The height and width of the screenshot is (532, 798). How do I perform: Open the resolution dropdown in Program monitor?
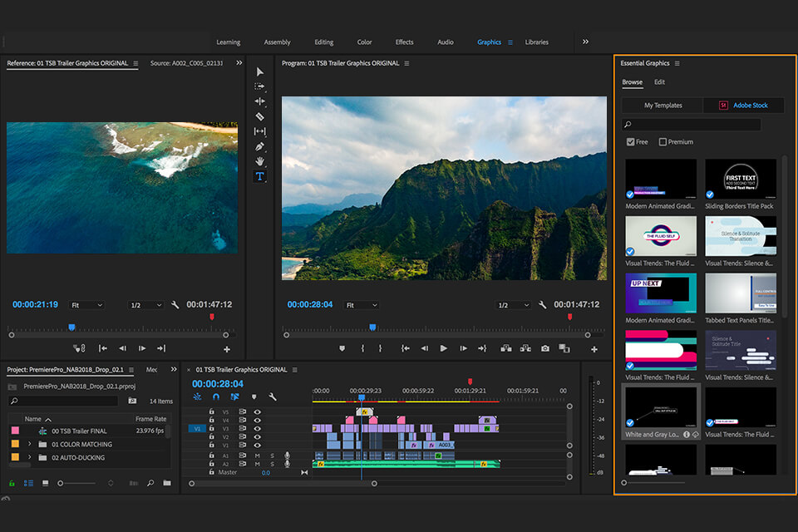point(513,304)
